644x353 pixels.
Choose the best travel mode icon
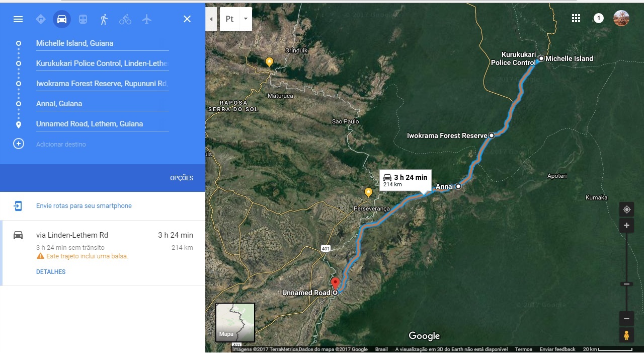click(41, 19)
